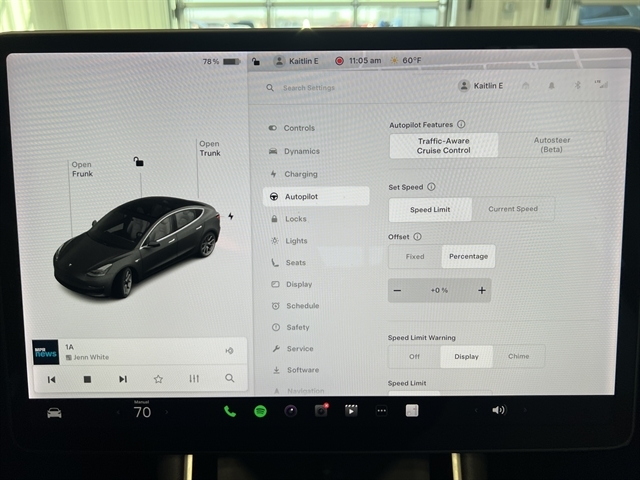
Task: Open the Kaitlin E profile in the status bar
Action: (296, 61)
